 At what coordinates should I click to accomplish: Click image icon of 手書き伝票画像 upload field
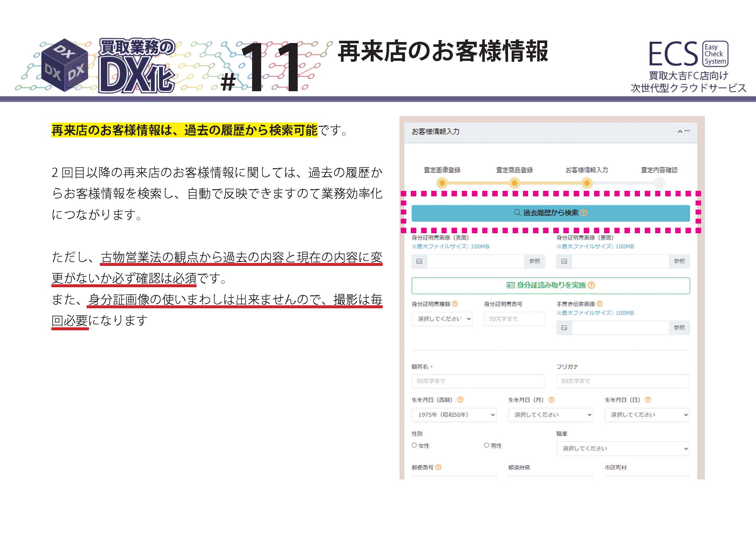[564, 328]
